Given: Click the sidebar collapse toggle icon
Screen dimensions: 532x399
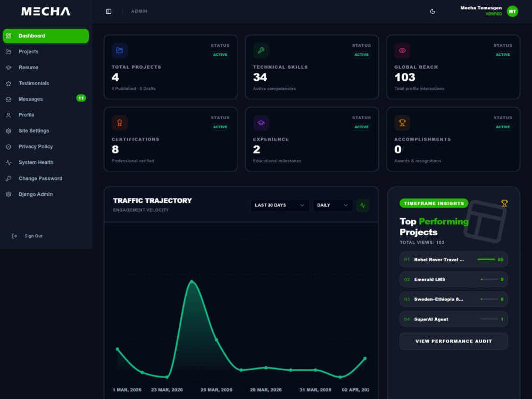Looking at the screenshot, I should tap(109, 12).
